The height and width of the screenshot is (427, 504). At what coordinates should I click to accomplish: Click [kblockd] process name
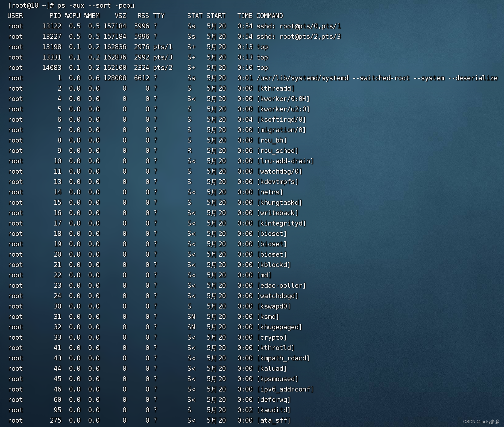274,265
